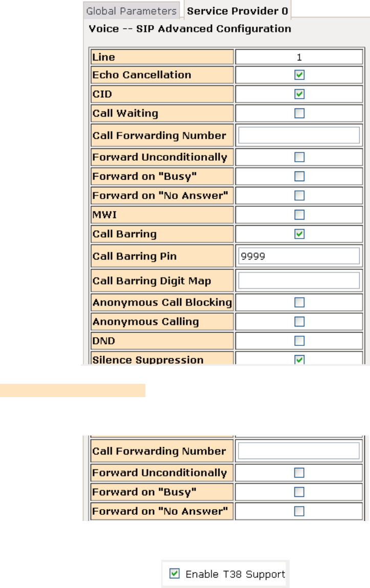Check Forward Unconditionally in the full table

[300, 157]
